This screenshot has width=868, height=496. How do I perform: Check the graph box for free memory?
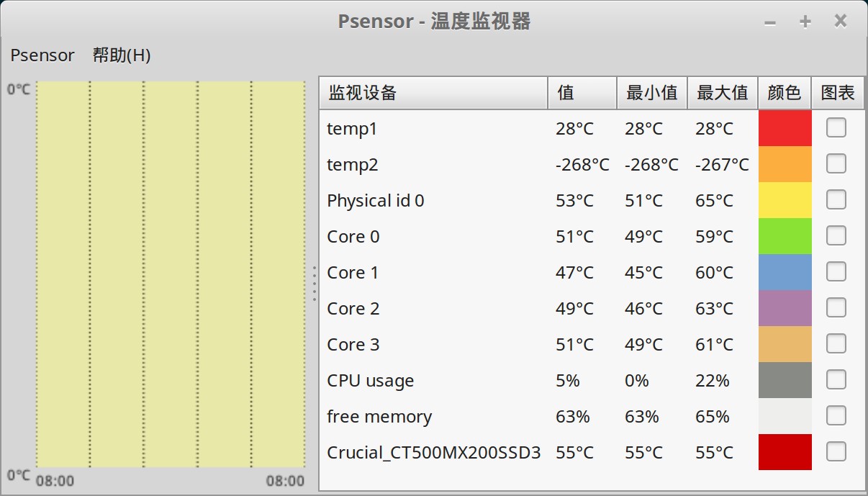836,416
